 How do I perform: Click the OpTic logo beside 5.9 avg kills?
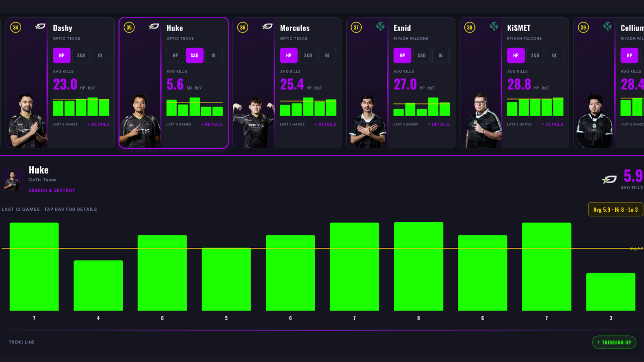(609, 179)
